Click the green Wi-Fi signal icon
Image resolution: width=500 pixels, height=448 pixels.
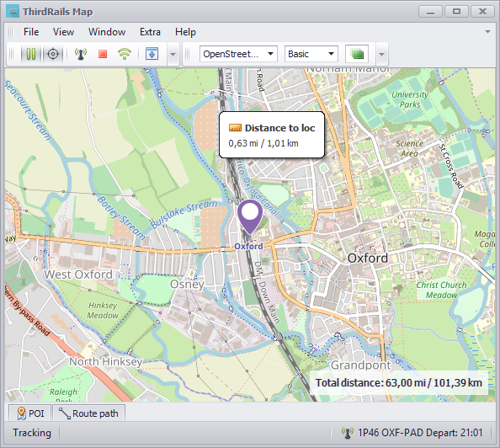(125, 54)
